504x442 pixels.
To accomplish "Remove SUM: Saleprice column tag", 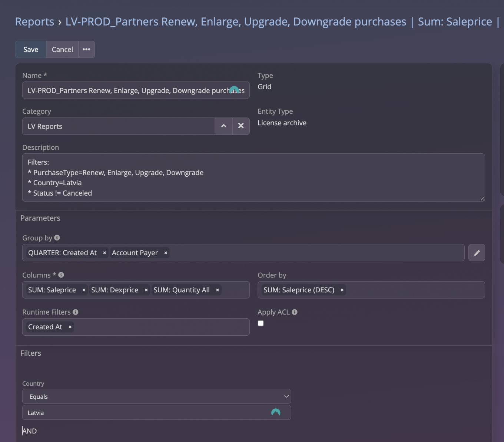I will [x=84, y=290].
